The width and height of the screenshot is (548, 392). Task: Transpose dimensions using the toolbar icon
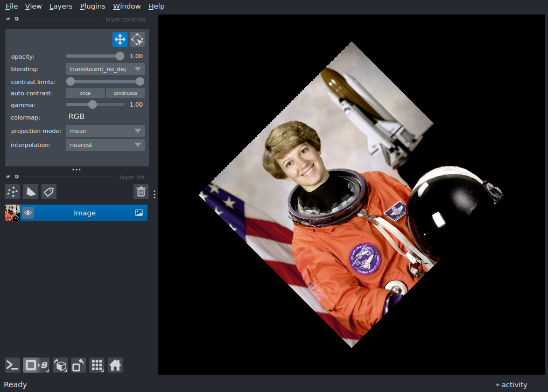tap(78, 365)
